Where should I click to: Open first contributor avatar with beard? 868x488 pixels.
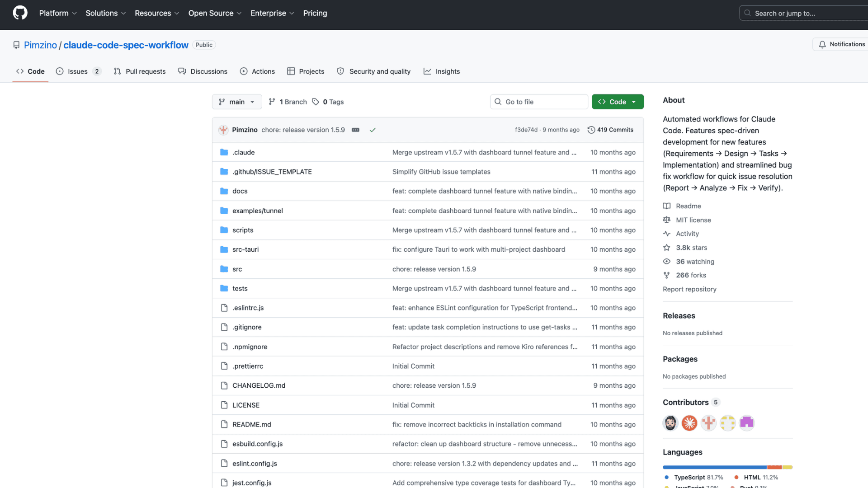click(670, 423)
